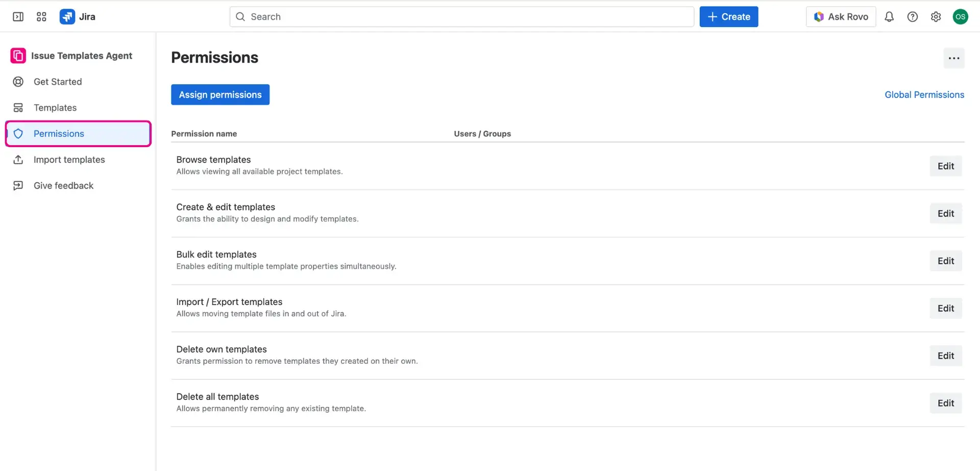Click the Import templates upload icon
This screenshot has height=471, width=980.
18,159
